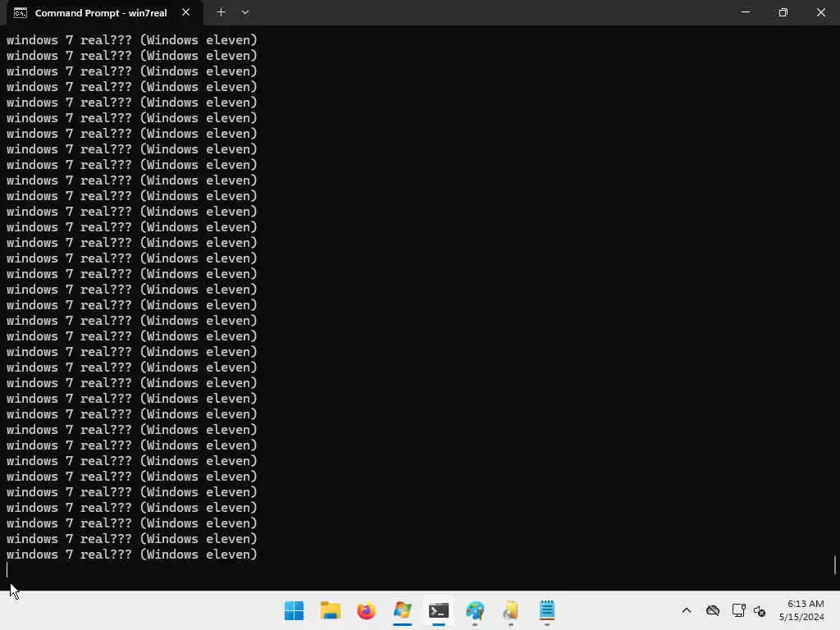Click the Command Prompt icon in tab
The width and height of the screenshot is (840, 630).
click(x=21, y=13)
